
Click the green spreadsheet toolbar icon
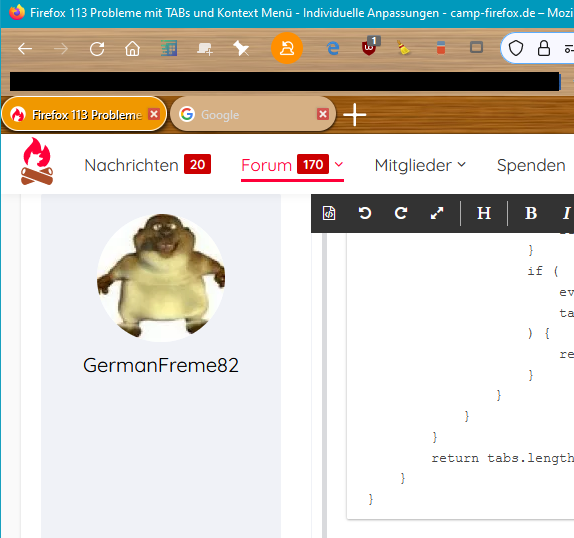[x=169, y=48]
